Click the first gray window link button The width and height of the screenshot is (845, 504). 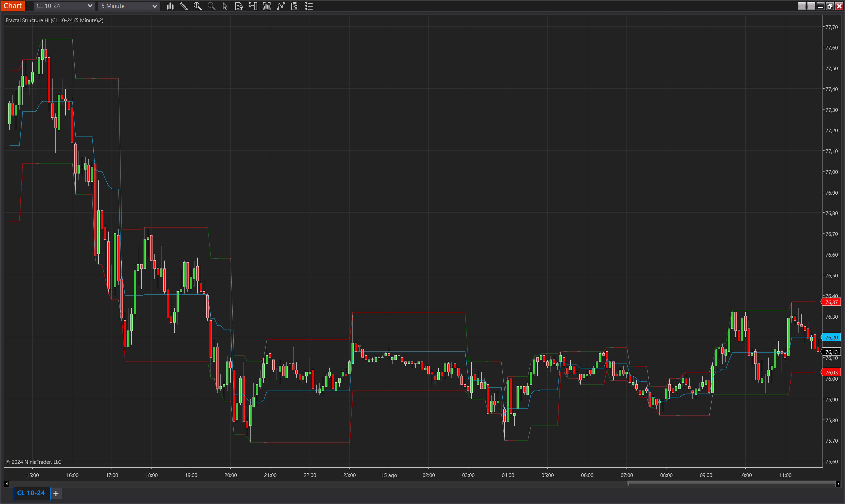(802, 6)
